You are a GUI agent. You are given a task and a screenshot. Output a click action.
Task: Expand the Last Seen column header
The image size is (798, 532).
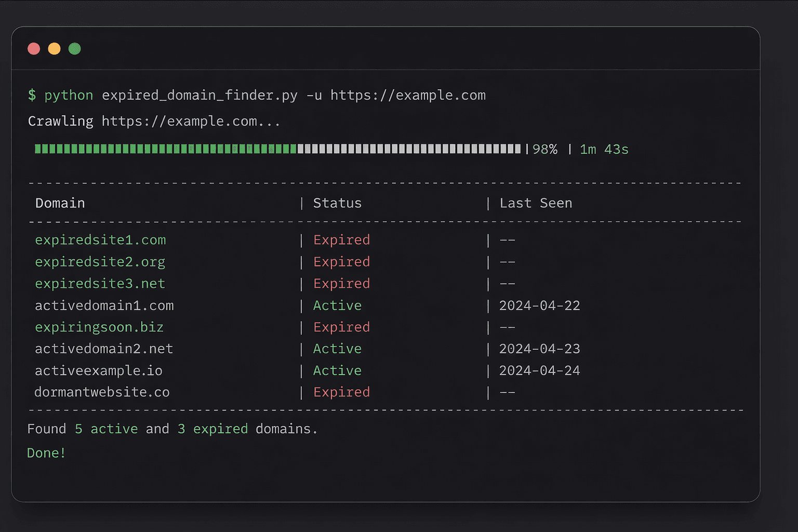tap(536, 203)
